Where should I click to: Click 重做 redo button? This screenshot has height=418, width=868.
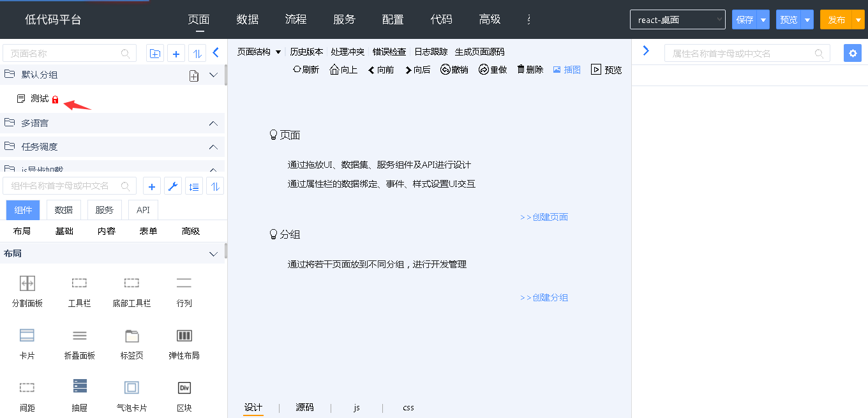[493, 70]
